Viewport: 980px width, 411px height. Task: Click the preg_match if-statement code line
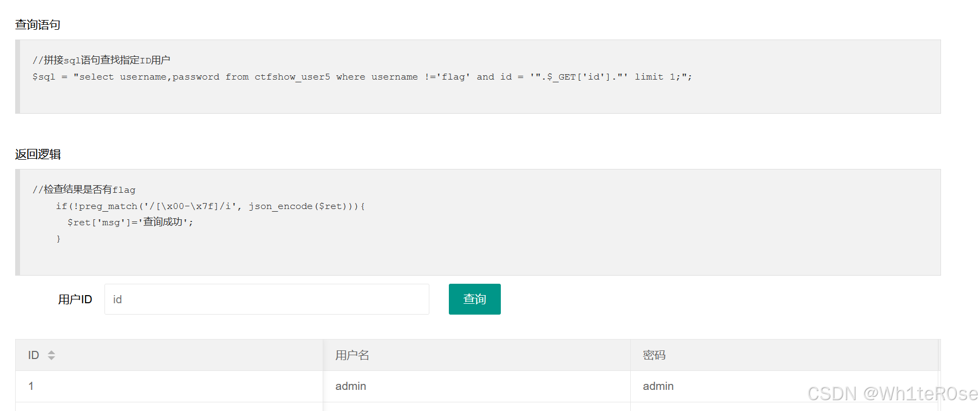pos(211,206)
